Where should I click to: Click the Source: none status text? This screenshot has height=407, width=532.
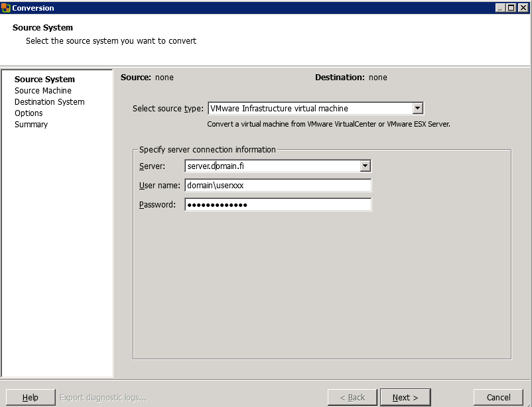click(147, 78)
